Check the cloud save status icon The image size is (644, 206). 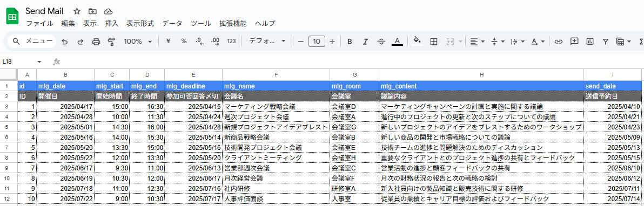click(108, 11)
